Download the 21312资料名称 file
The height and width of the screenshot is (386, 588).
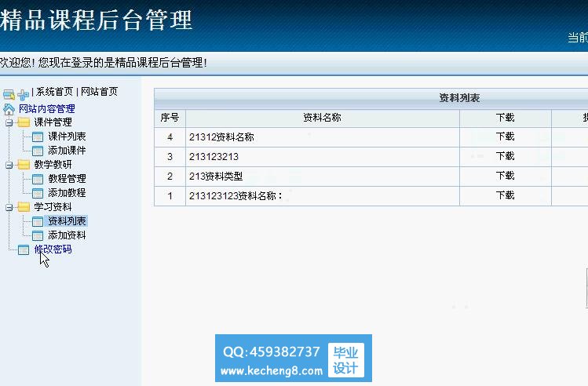coord(505,137)
